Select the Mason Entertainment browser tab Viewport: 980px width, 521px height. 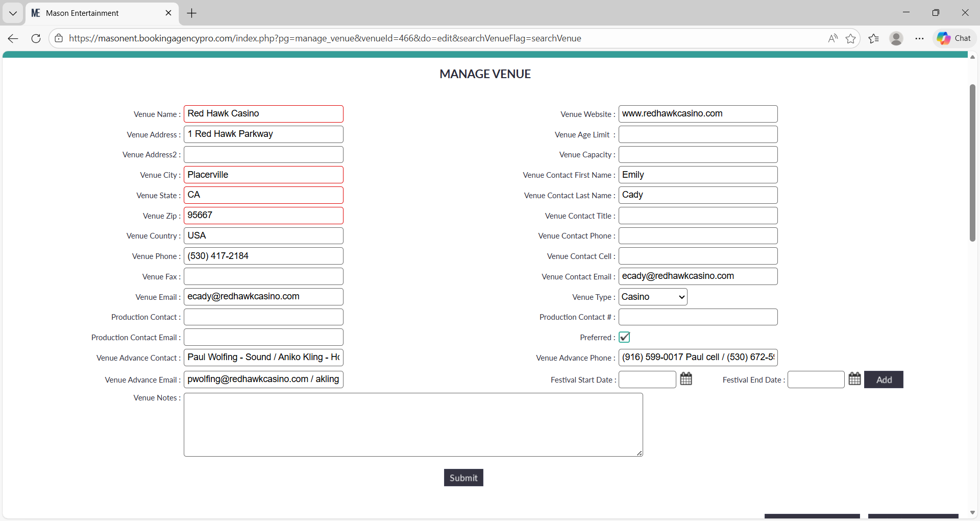click(x=92, y=13)
